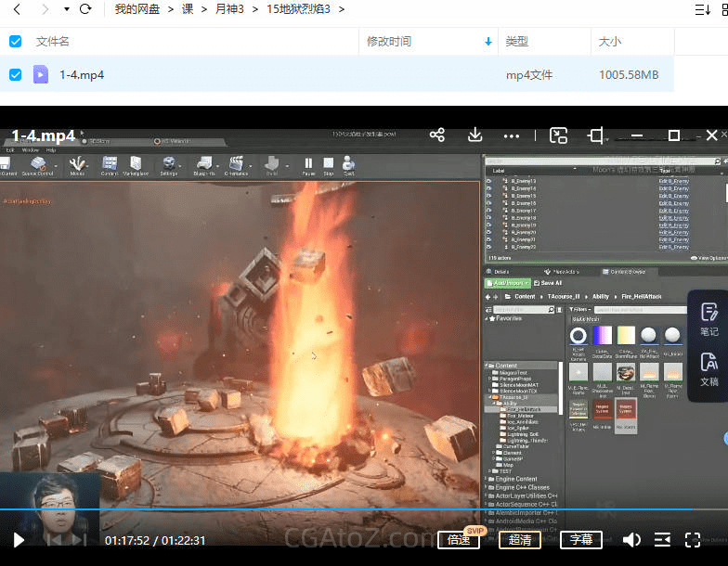Screen dimensions: 728x566
Task: Download the video with the download icon
Action: [474, 135]
